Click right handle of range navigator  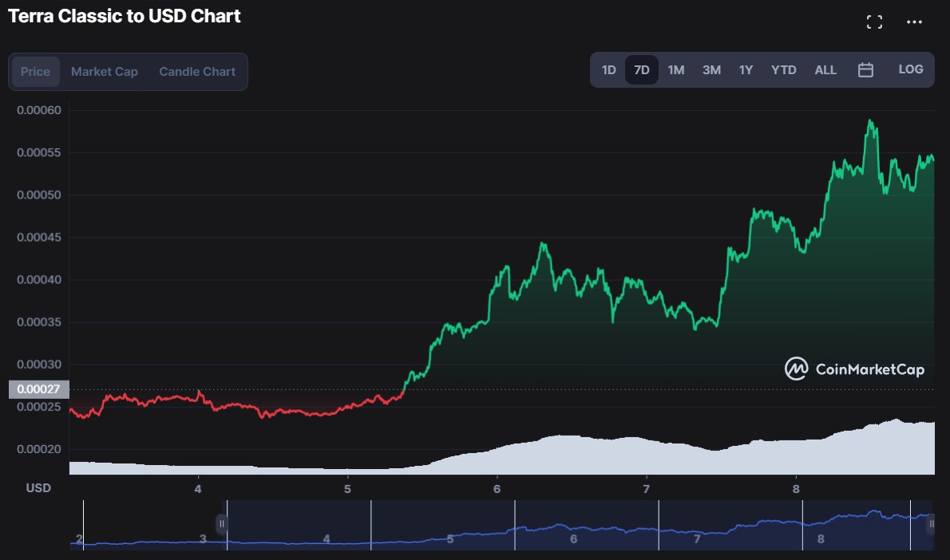pos(931,524)
